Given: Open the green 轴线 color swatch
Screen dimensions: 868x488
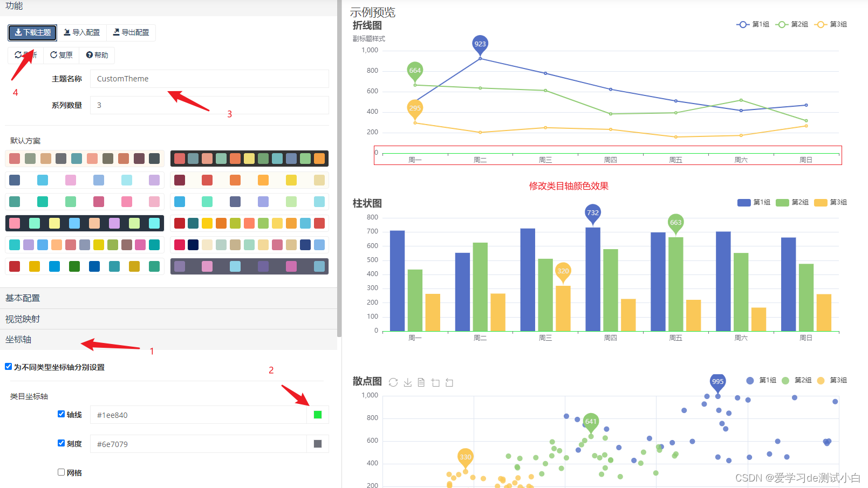Looking at the screenshot, I should (318, 415).
